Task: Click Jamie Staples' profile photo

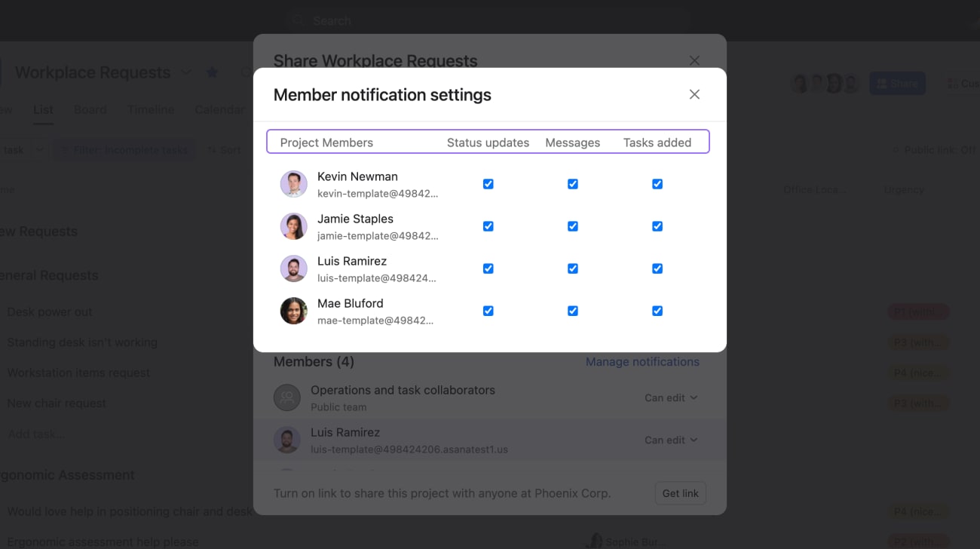Action: click(294, 226)
